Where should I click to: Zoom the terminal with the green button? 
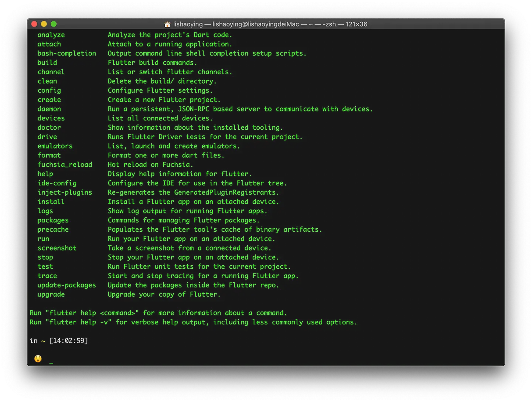(54, 24)
